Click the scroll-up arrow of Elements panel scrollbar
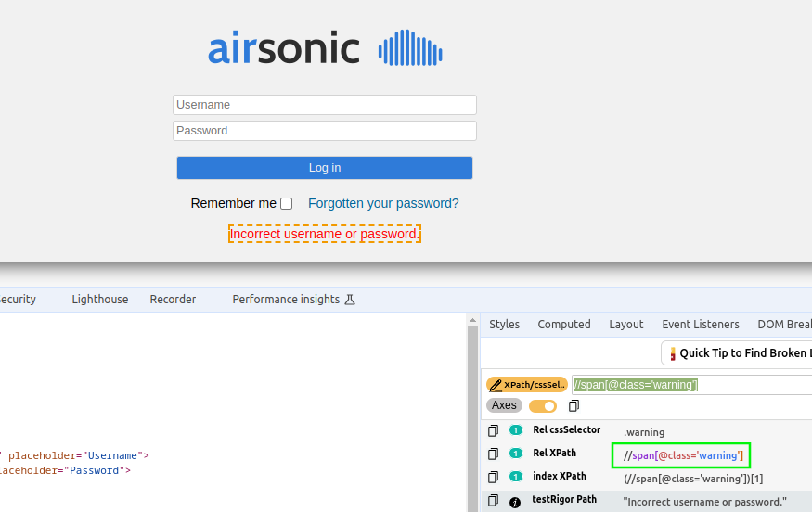812x512 pixels. click(x=472, y=321)
